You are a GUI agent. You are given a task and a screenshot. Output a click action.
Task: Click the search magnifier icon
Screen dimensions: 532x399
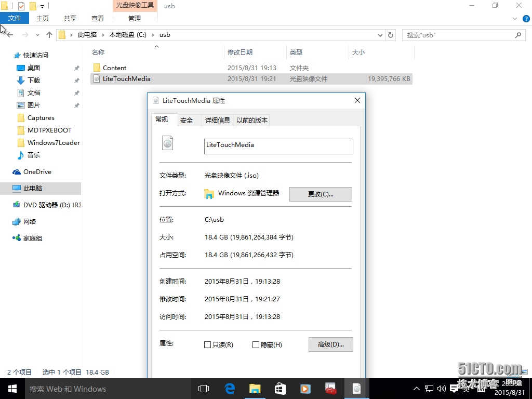pyautogui.click(x=518, y=35)
